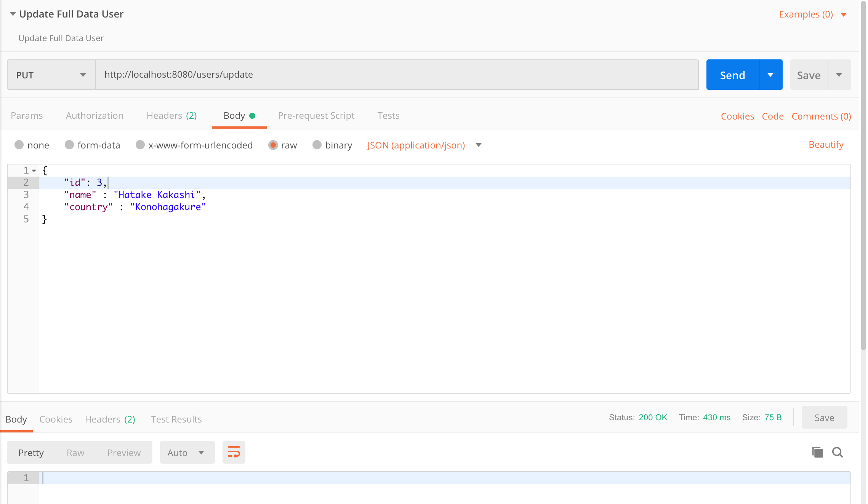Click the search icon in response panel
The height and width of the screenshot is (504, 868).
(x=838, y=452)
